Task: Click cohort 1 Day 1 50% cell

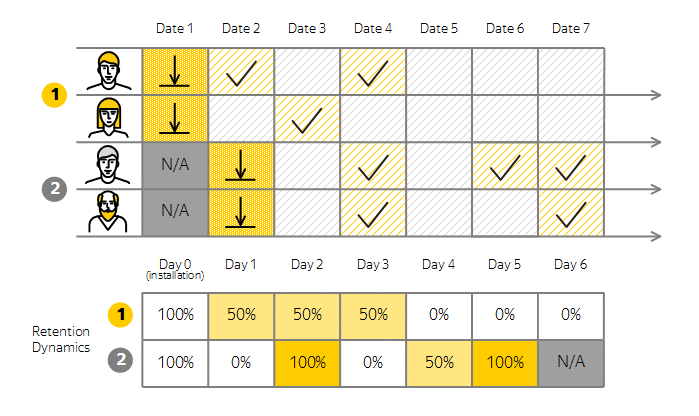Action: [241, 316]
